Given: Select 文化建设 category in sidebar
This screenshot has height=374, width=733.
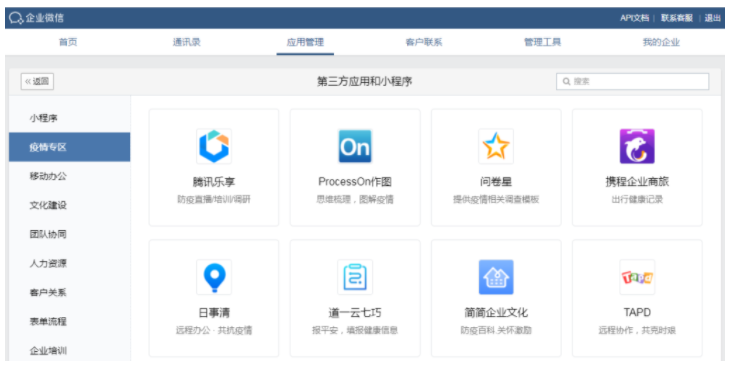Looking at the screenshot, I should pos(70,205).
